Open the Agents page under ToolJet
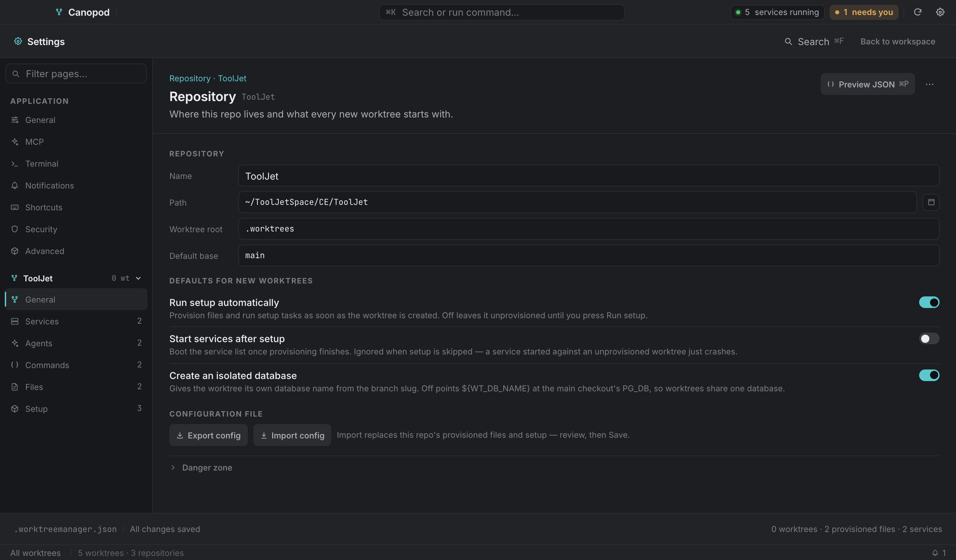956x560 pixels. (x=76, y=343)
